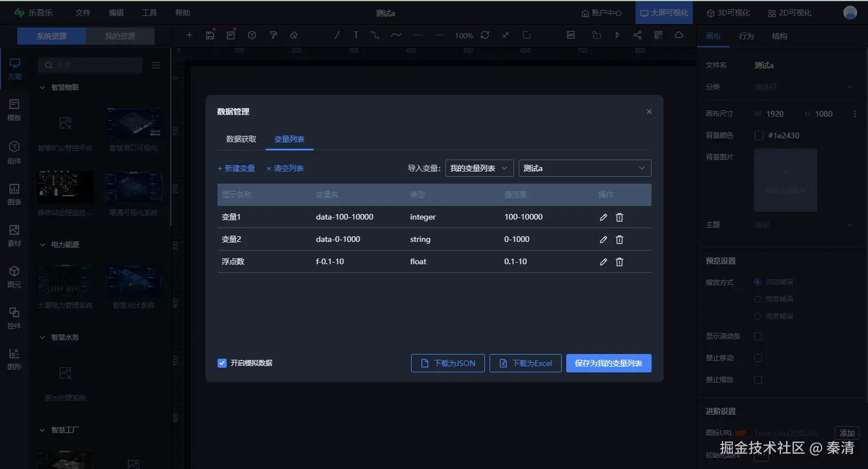Open the 图形 sidebar section
This screenshot has width=868, height=469.
click(14, 359)
